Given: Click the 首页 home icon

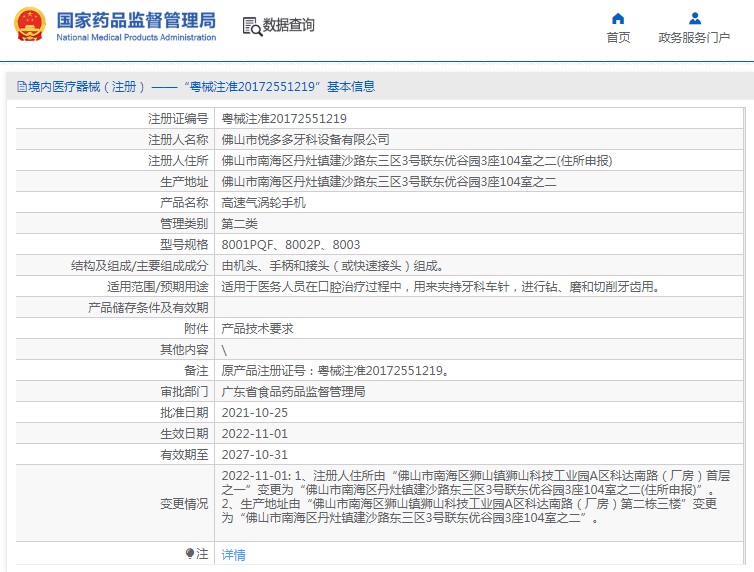Looking at the screenshot, I should [x=618, y=19].
